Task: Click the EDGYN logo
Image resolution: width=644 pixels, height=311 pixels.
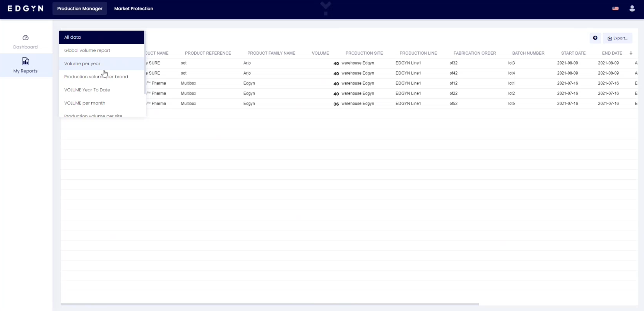Action: (x=26, y=9)
